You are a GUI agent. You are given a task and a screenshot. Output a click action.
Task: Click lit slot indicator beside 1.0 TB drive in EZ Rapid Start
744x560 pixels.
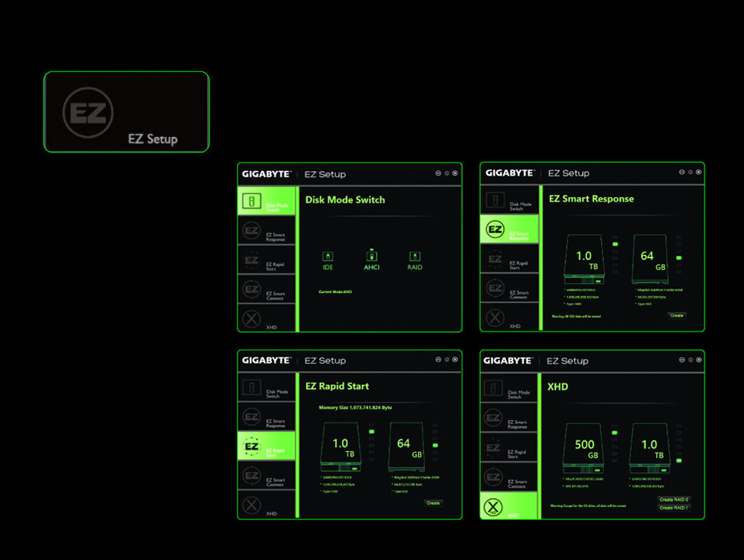click(x=372, y=432)
